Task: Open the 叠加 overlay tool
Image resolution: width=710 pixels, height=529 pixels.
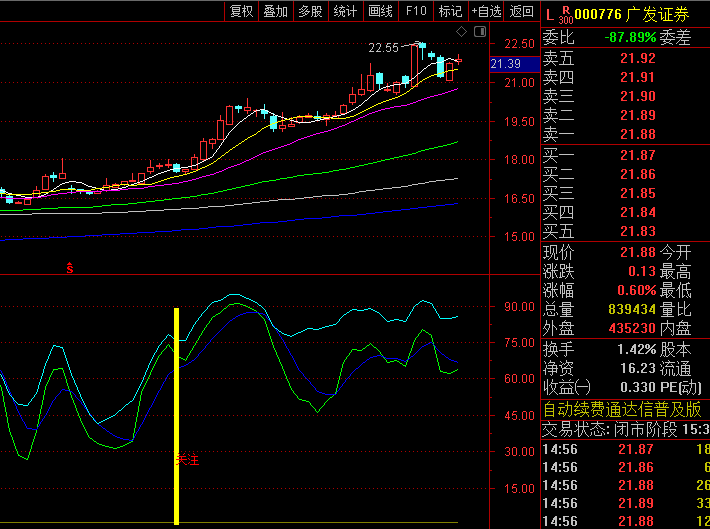Action: [x=275, y=11]
